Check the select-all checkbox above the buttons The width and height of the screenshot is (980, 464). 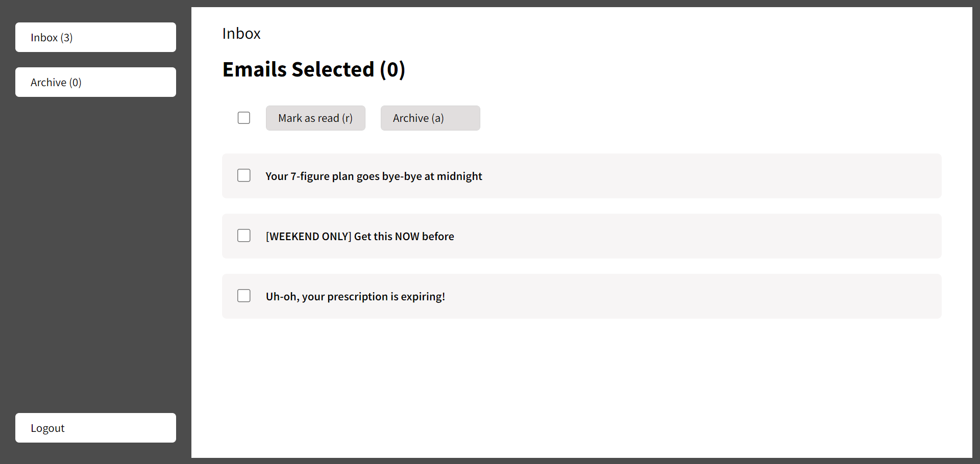click(x=244, y=118)
